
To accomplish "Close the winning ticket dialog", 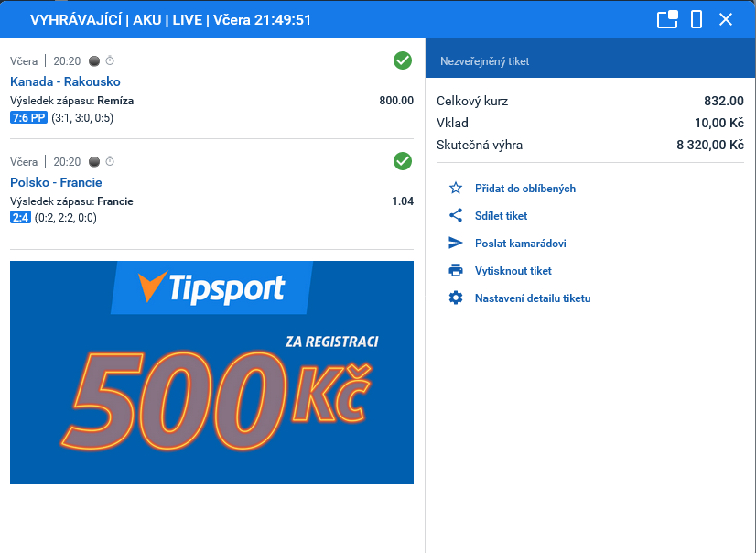I will tap(726, 19).
